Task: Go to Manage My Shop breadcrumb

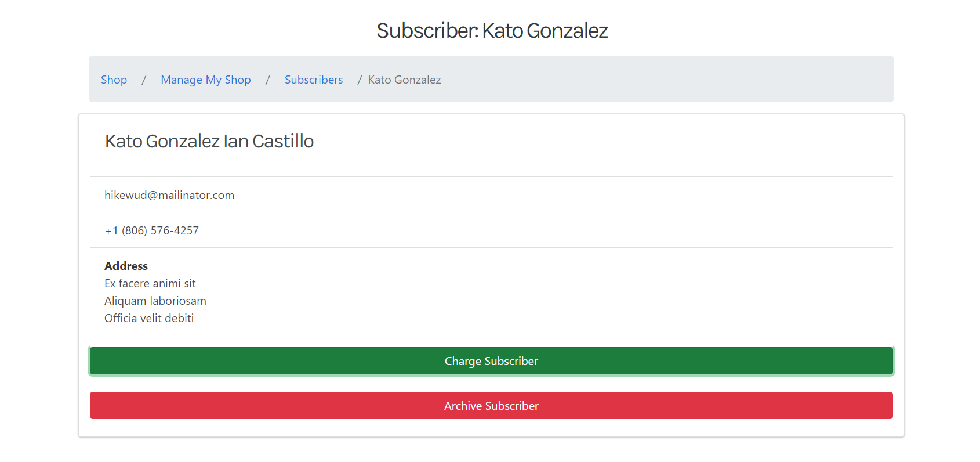Action: (x=206, y=80)
